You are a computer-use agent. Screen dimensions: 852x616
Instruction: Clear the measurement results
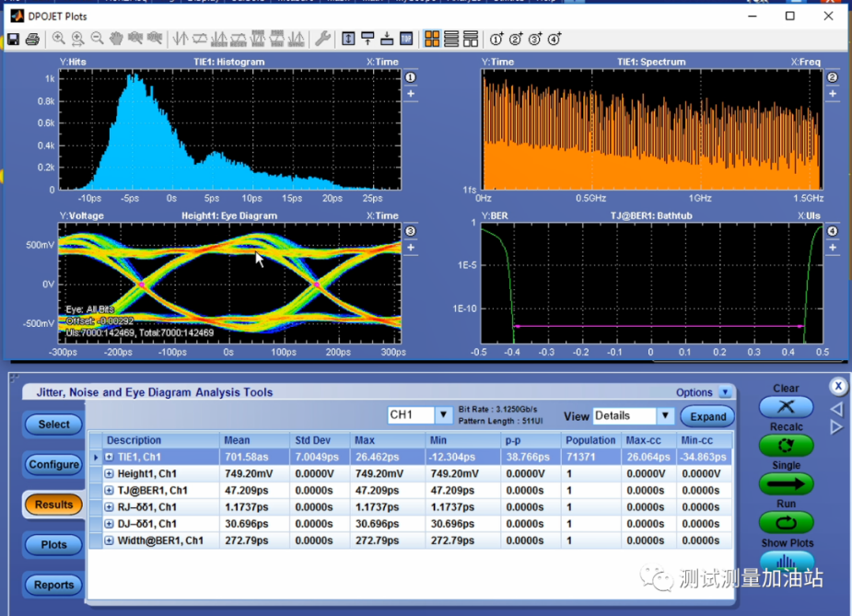click(x=786, y=406)
